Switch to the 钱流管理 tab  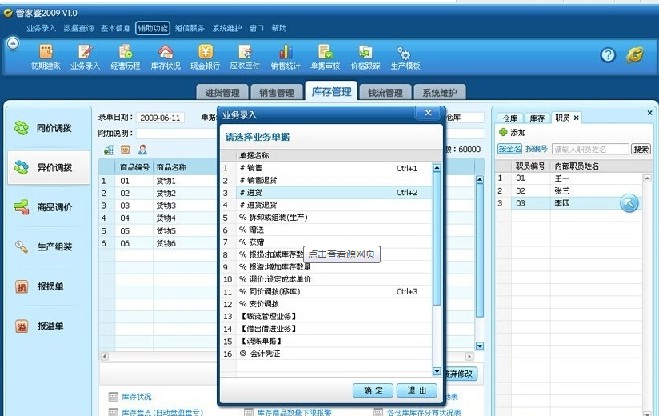(384, 93)
